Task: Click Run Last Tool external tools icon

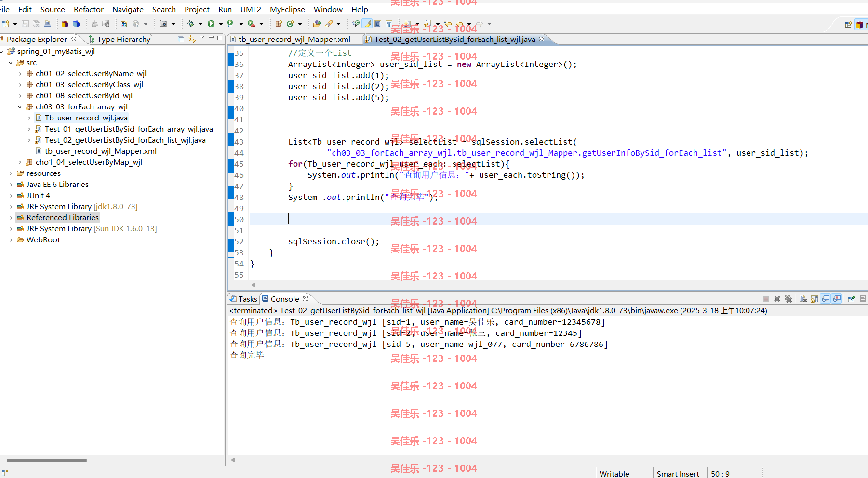Action: (x=251, y=24)
